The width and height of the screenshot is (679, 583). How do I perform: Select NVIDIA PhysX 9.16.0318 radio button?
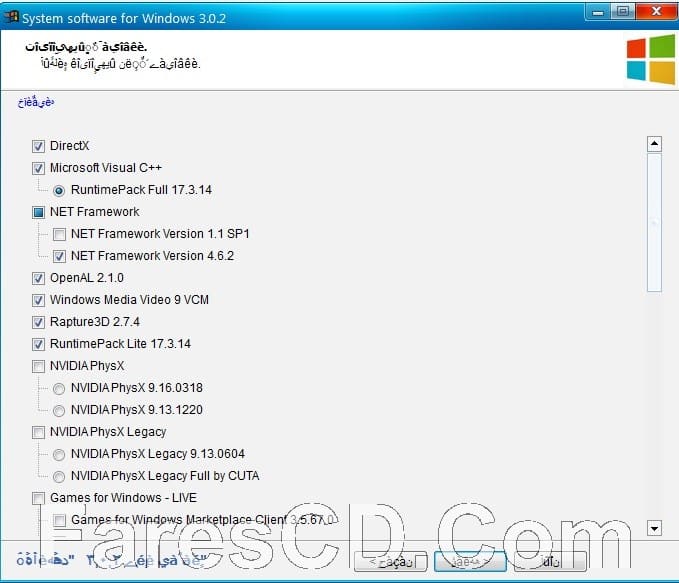click(x=59, y=389)
